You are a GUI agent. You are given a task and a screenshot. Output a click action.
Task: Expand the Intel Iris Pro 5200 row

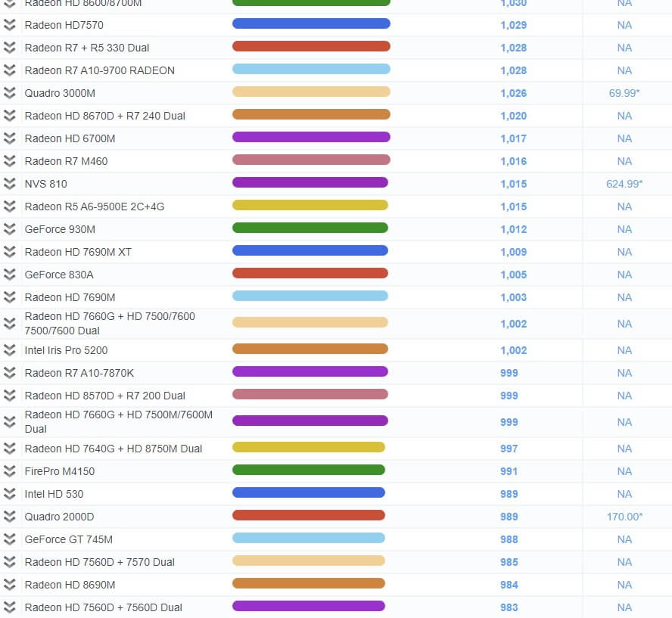point(9,350)
